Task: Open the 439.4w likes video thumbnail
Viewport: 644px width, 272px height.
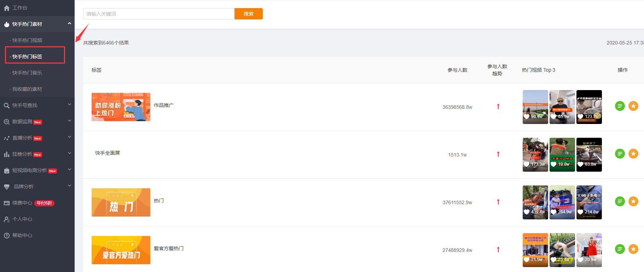Action: point(535,202)
